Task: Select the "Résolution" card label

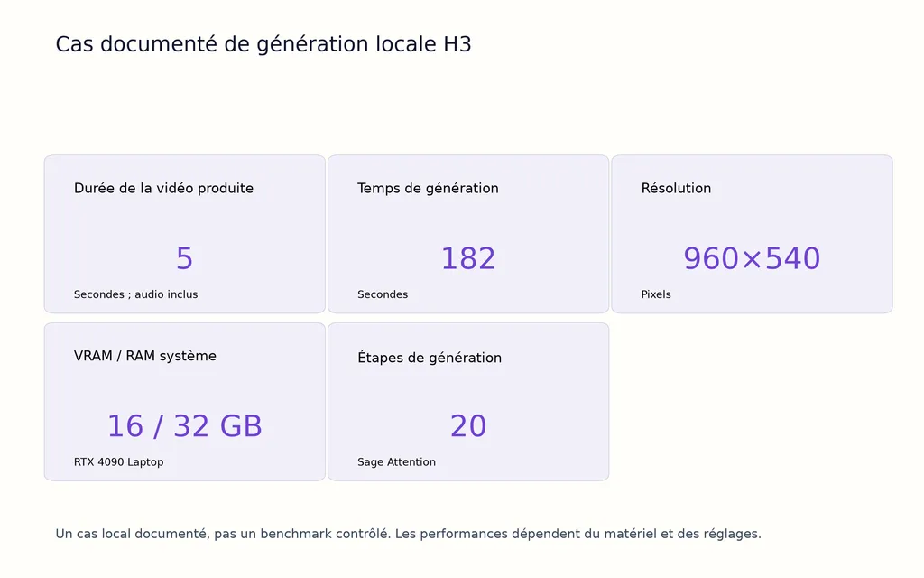Action: point(676,188)
